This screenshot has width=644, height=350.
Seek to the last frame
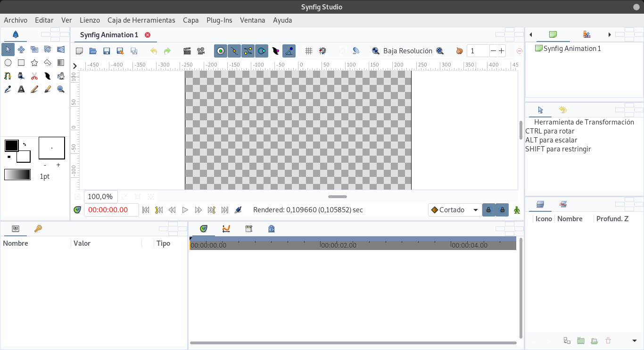click(225, 210)
